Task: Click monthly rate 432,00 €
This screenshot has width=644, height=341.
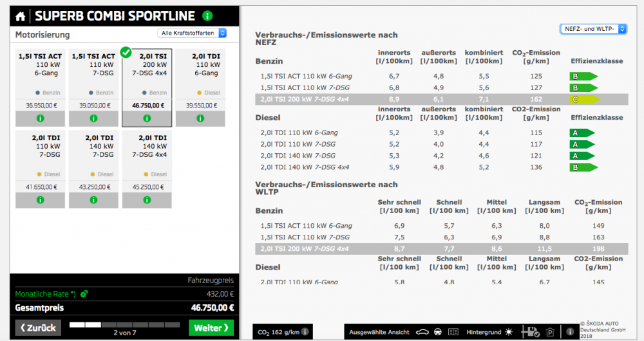Action: [220, 294]
